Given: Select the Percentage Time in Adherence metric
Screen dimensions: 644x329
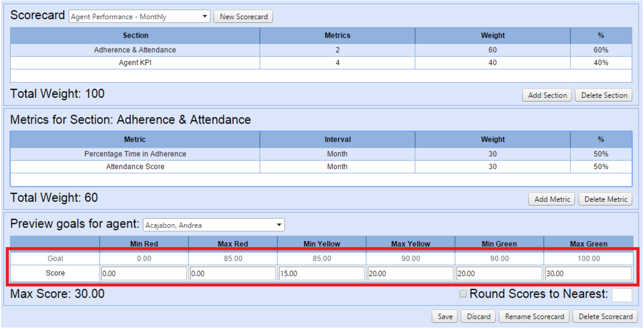Looking at the screenshot, I should point(135,154).
